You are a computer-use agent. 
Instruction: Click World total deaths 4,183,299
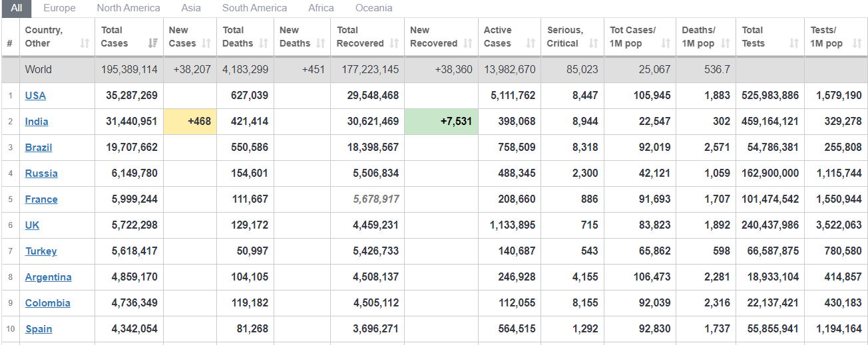(x=246, y=69)
